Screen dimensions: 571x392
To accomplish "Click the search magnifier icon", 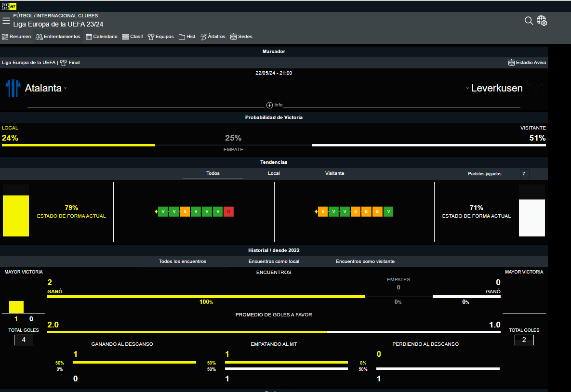I will click(x=529, y=20).
